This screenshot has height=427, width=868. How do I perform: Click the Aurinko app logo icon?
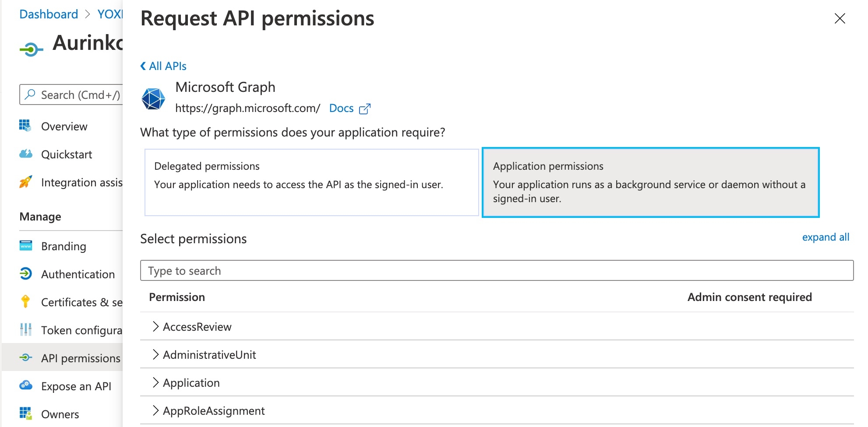tap(32, 49)
